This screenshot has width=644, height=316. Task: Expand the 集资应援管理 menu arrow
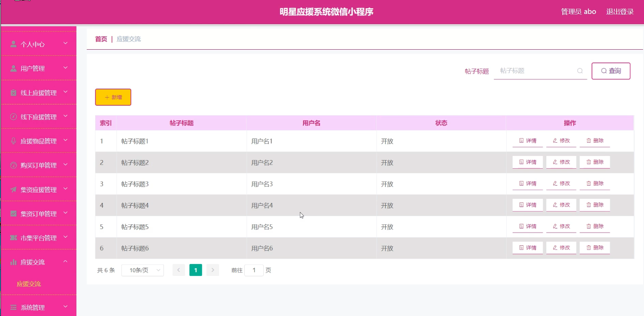(65, 188)
